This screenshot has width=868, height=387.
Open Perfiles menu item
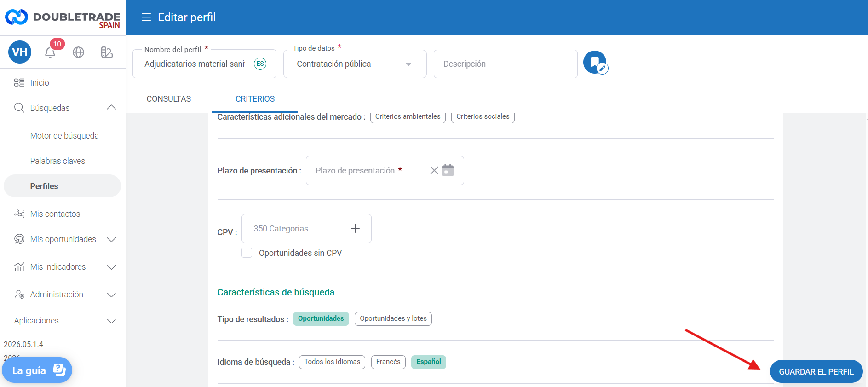[63, 186]
